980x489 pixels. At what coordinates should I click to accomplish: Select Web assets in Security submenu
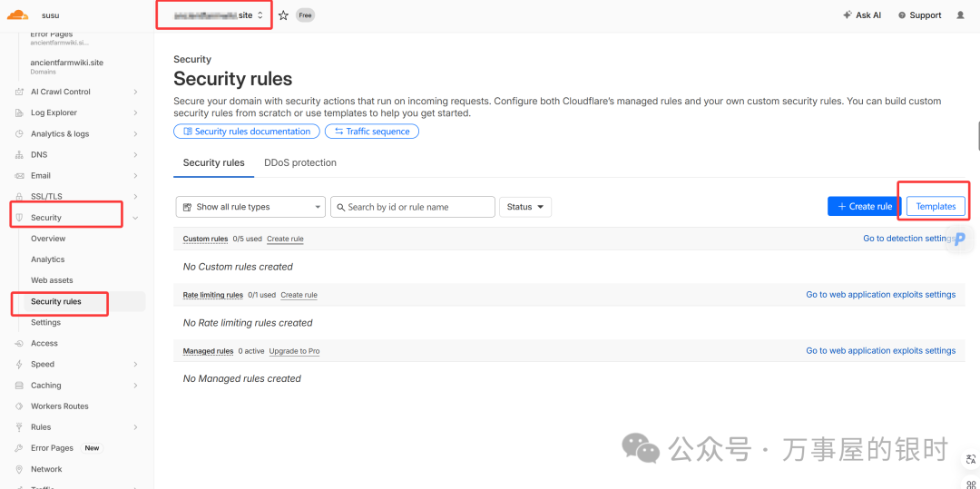click(52, 280)
